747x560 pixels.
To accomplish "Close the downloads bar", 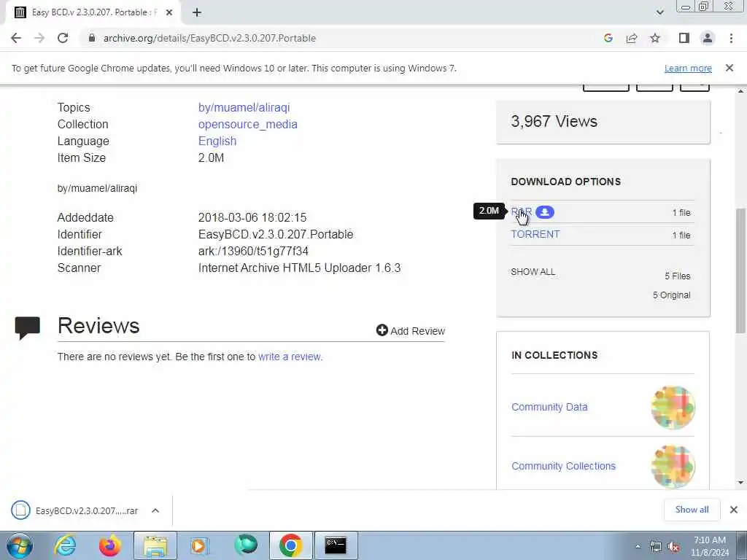I will pyautogui.click(x=734, y=510).
